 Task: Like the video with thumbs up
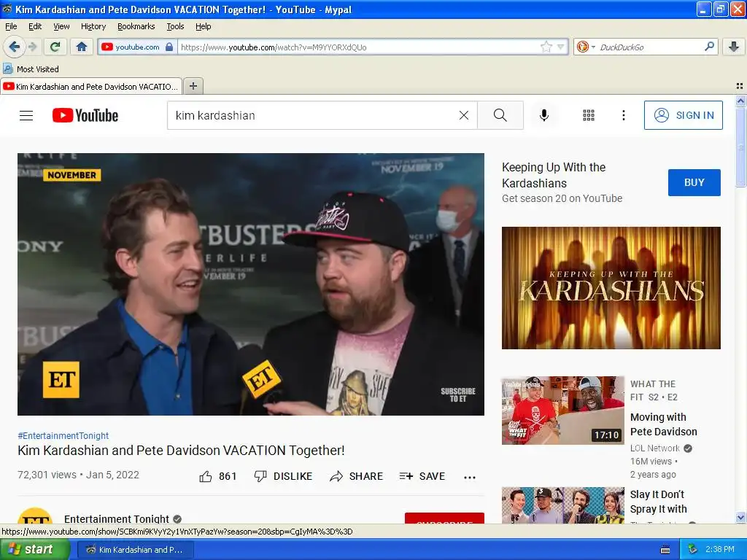(217, 476)
